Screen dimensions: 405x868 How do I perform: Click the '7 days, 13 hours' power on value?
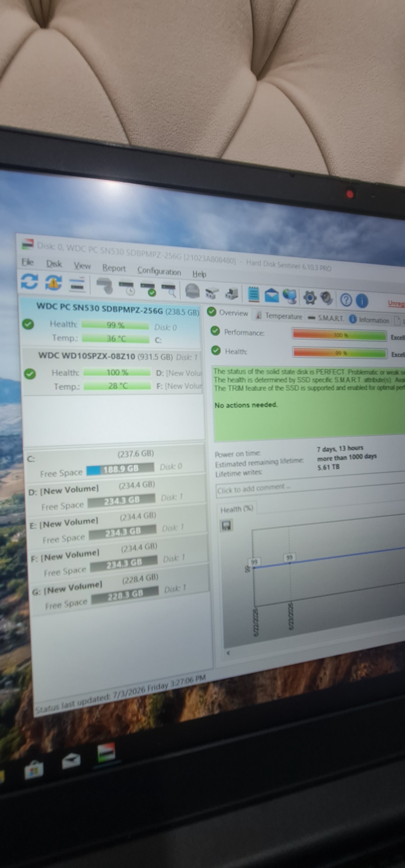(340, 449)
